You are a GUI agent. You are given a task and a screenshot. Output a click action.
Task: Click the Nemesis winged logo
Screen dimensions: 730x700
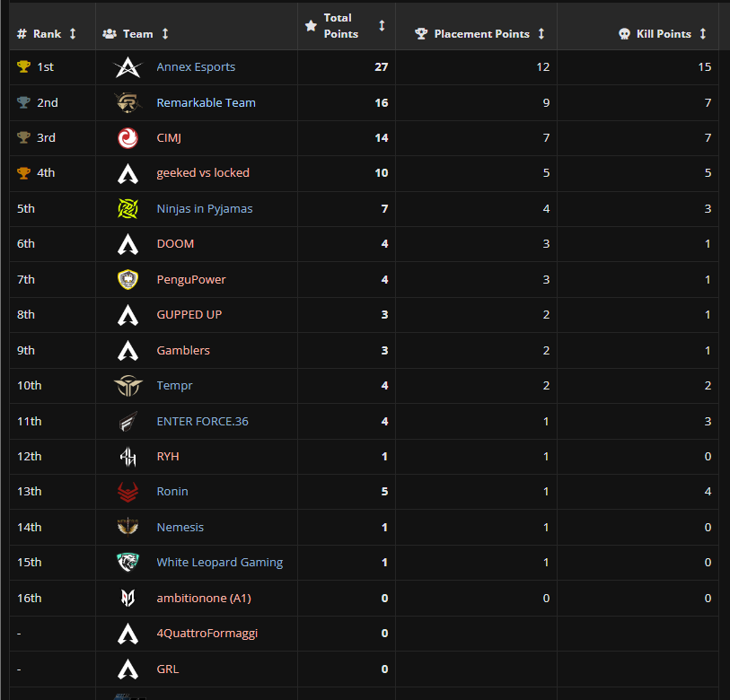coord(128,527)
